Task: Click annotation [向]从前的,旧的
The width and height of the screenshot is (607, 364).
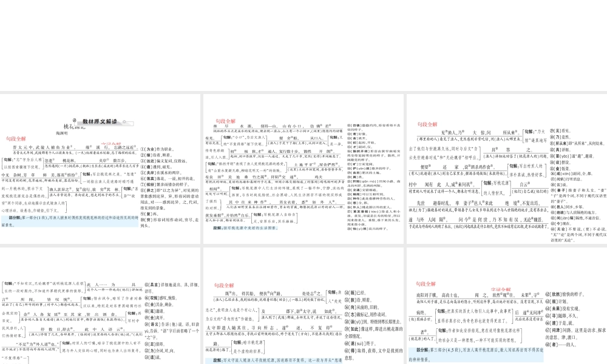Action: [x=362, y=308]
